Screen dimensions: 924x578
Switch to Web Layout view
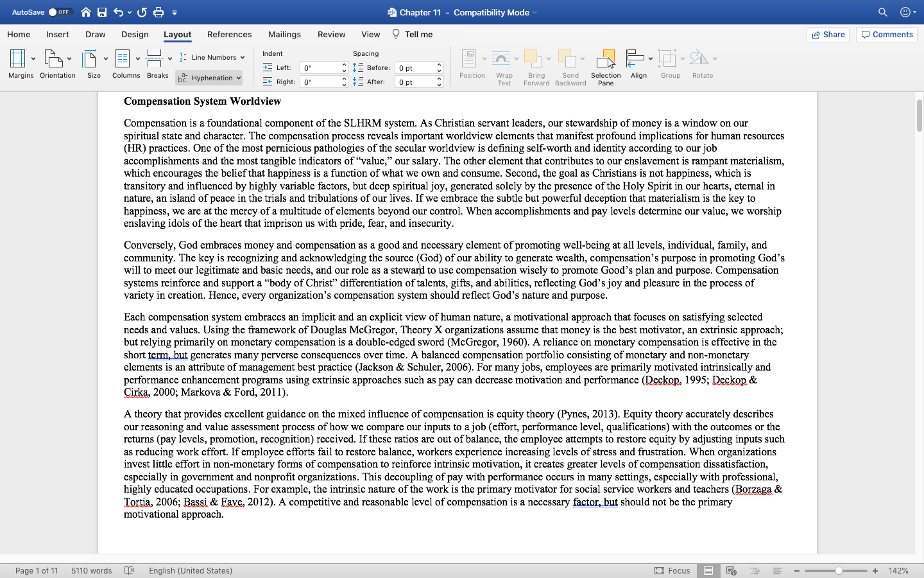pos(731,570)
